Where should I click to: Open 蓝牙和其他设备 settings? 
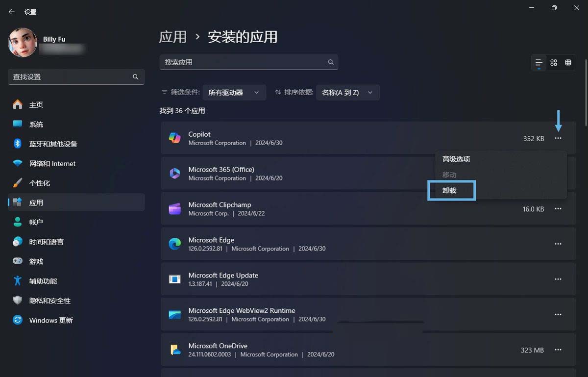tap(76, 144)
